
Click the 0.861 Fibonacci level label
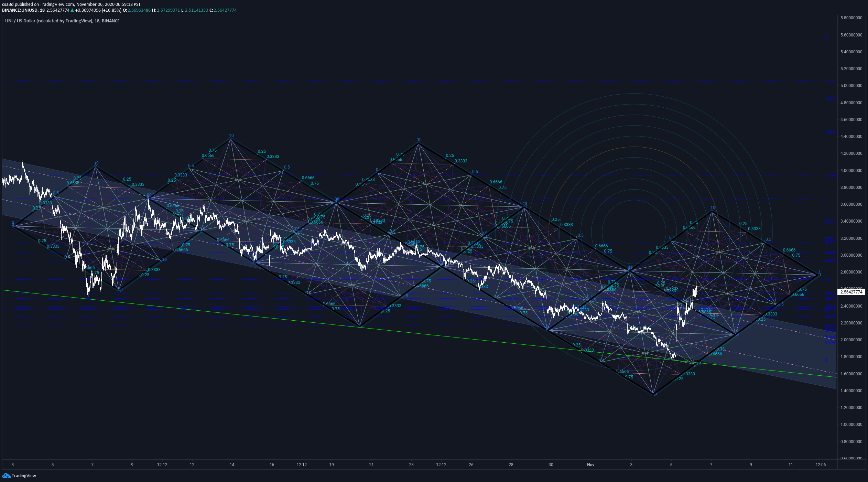click(829, 221)
